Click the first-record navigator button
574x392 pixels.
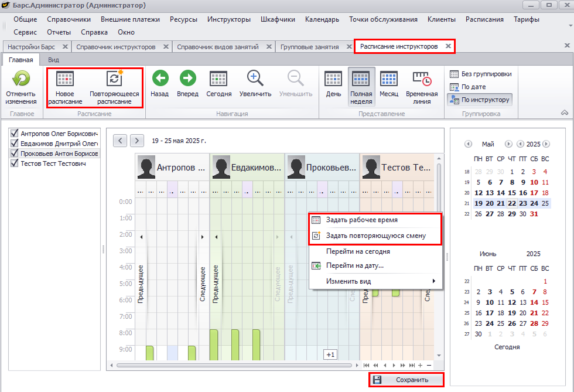tap(367, 365)
